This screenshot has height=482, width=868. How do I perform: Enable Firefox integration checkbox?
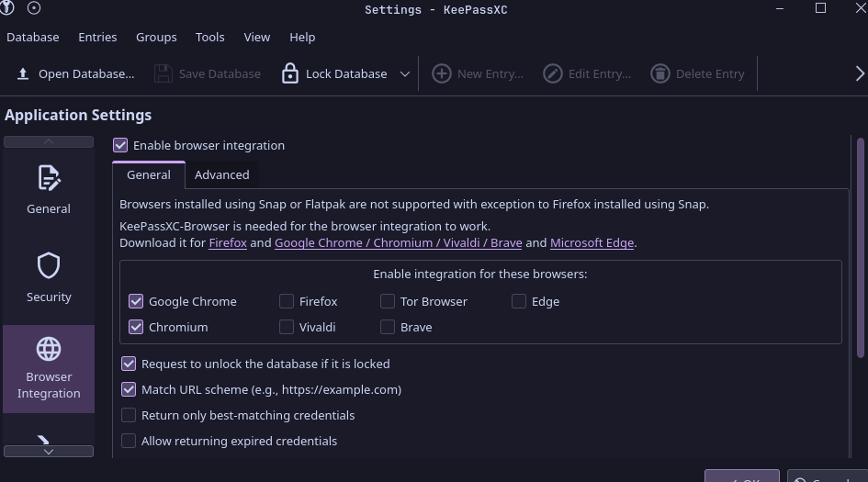287,302
